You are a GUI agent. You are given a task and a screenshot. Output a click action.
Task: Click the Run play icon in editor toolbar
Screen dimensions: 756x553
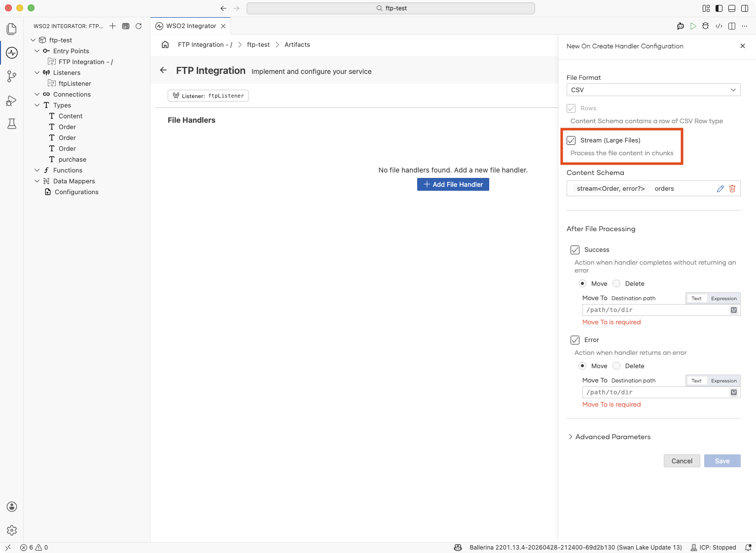tap(693, 26)
